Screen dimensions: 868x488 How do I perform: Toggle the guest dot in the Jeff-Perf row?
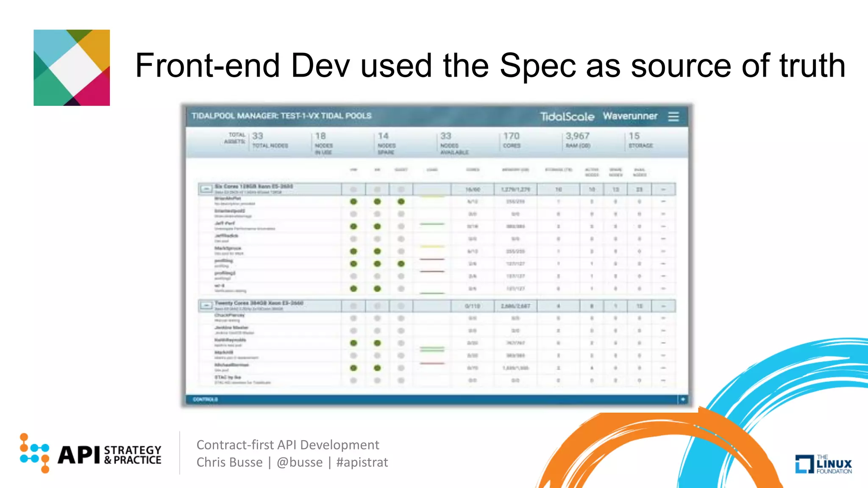(401, 227)
